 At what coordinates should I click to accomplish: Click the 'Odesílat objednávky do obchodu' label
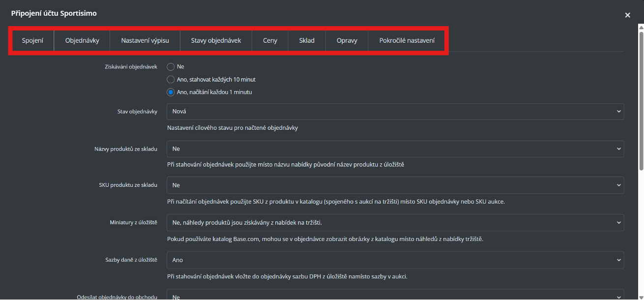tap(117, 297)
